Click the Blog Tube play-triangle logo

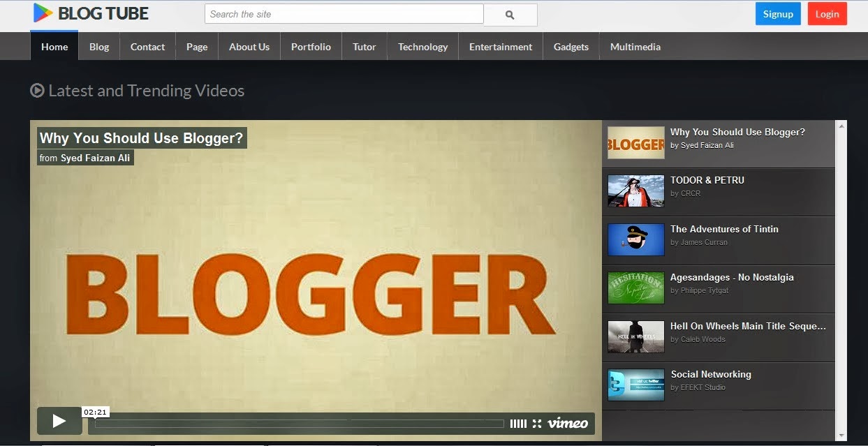[43, 13]
